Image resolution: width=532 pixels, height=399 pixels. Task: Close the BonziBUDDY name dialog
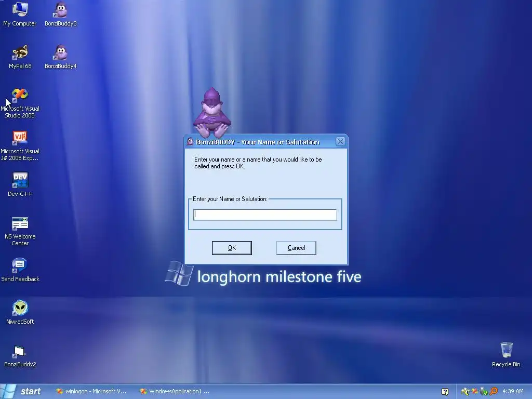pos(340,141)
